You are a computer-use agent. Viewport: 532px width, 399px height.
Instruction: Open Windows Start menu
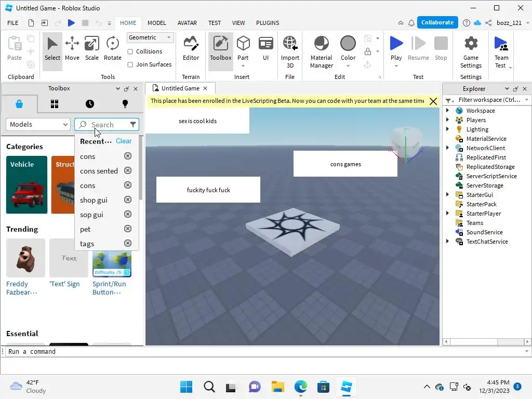tap(186, 387)
